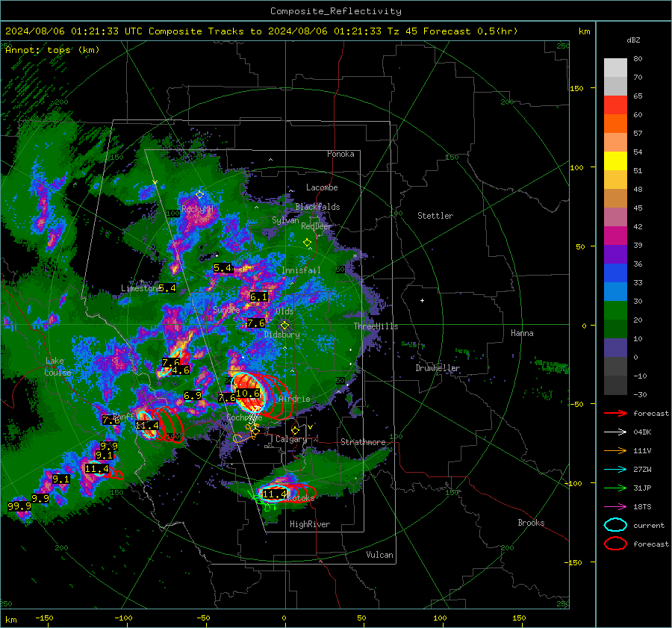Viewport: 672px width, 628px height.
Task: Click the Airdrie city label
Action: point(294,399)
